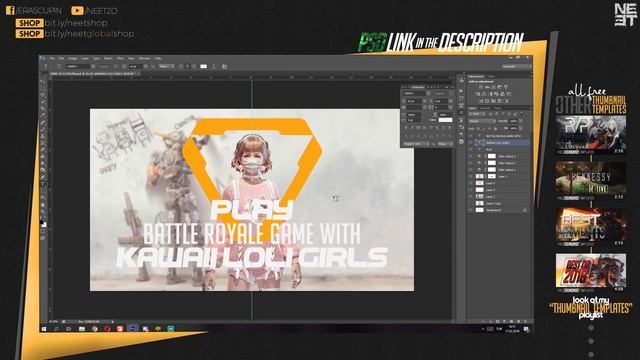Hide the BATTLE ROYALE GAME WITH text layer
The width and height of the screenshot is (640, 360).
(471, 136)
